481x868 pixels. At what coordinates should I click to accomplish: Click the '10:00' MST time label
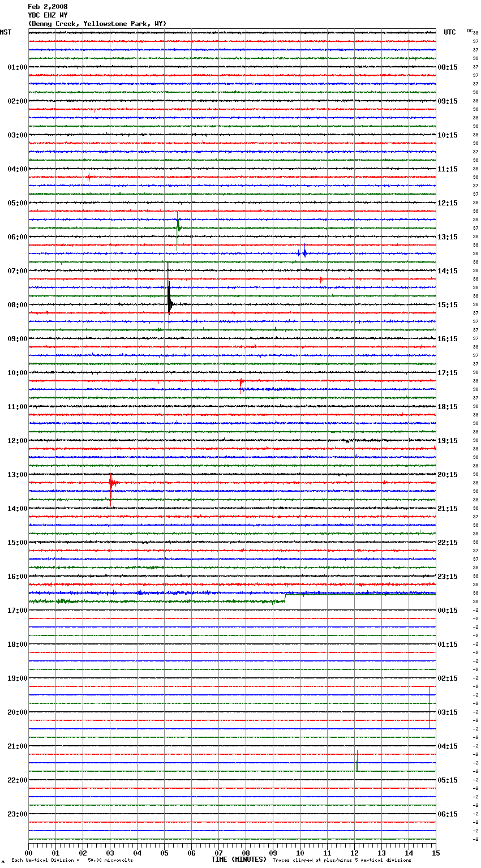click(18, 373)
